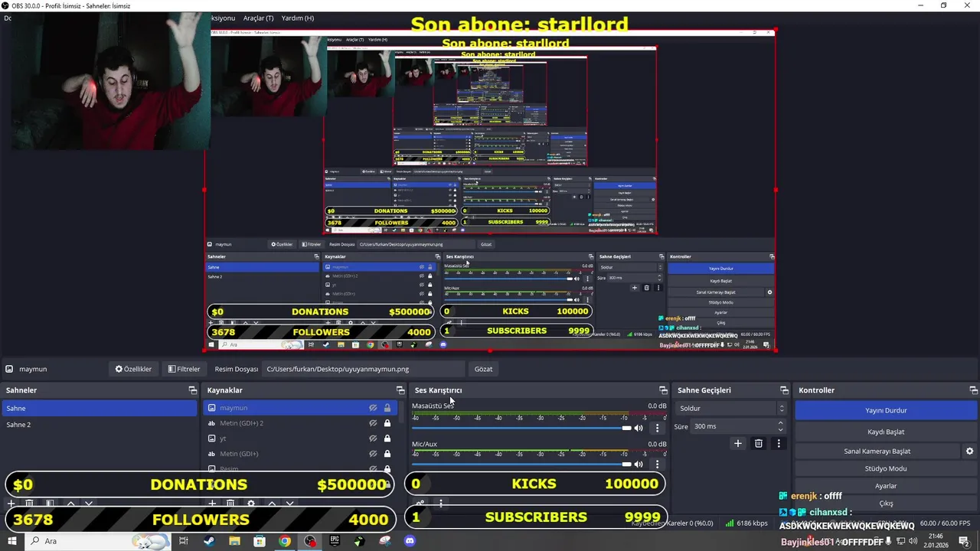This screenshot has width=980, height=551.
Task: Open Task View on the taskbar
Action: (x=183, y=541)
